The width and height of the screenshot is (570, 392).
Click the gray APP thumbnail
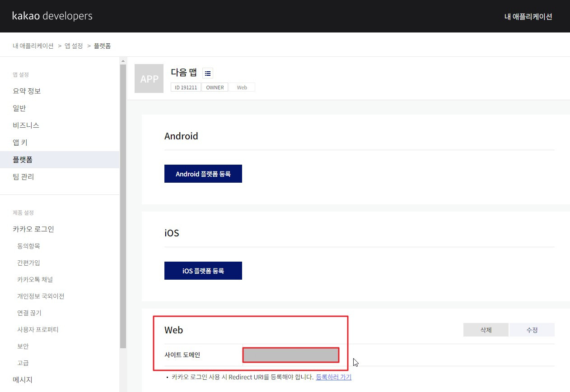point(149,78)
